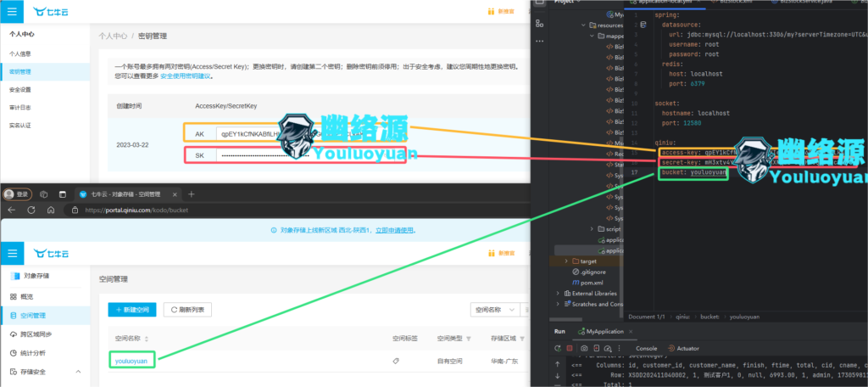Open browser workspaces icon
The width and height of the screenshot is (868, 387).
[44, 194]
